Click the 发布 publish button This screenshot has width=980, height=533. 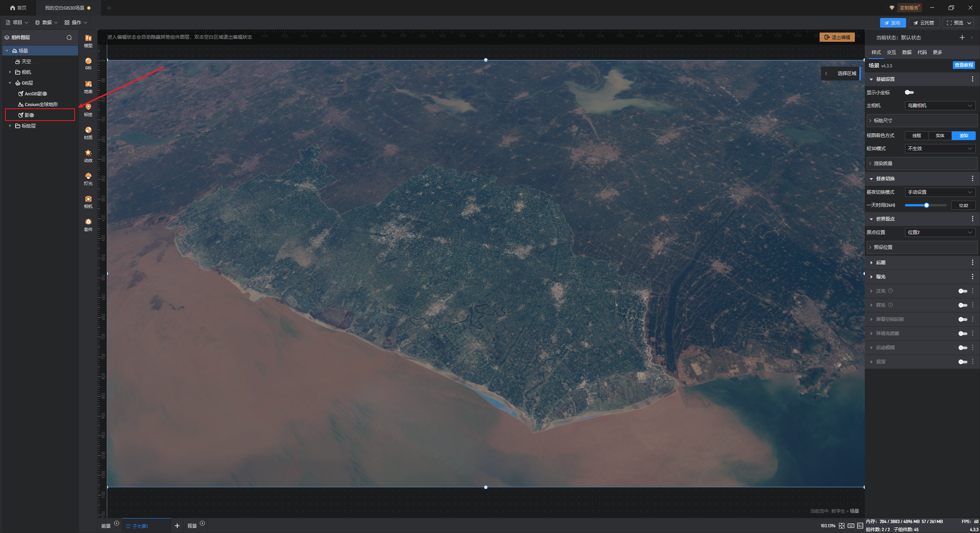point(892,23)
